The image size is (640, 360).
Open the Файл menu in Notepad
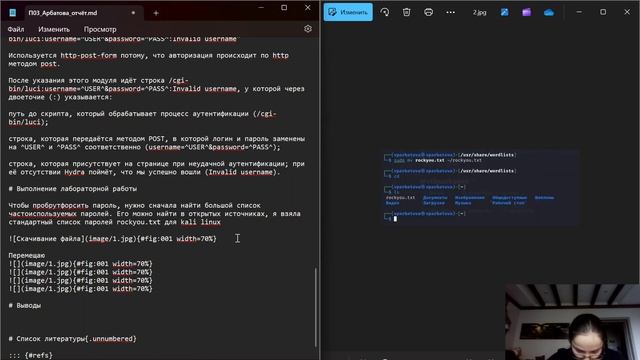16,29
